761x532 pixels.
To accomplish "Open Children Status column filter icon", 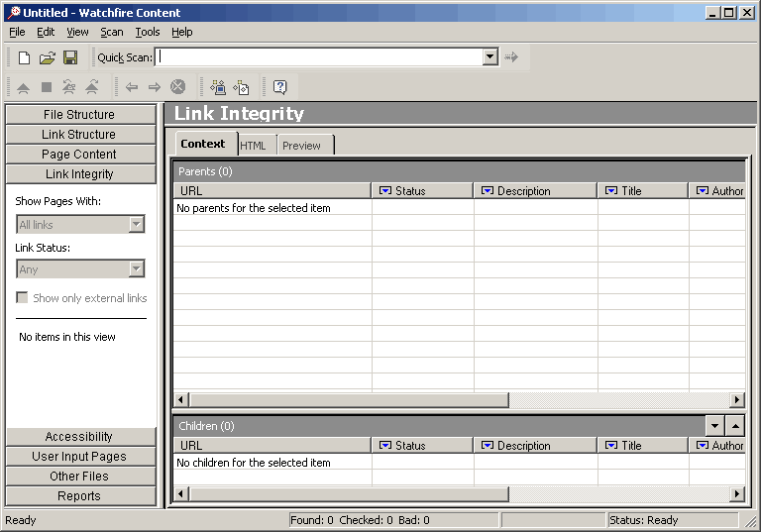I will [x=384, y=445].
